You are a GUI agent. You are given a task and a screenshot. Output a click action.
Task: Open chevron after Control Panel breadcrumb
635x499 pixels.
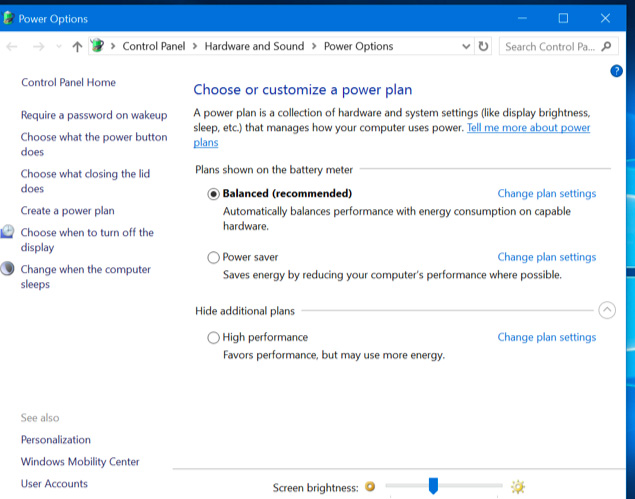pyautogui.click(x=195, y=46)
